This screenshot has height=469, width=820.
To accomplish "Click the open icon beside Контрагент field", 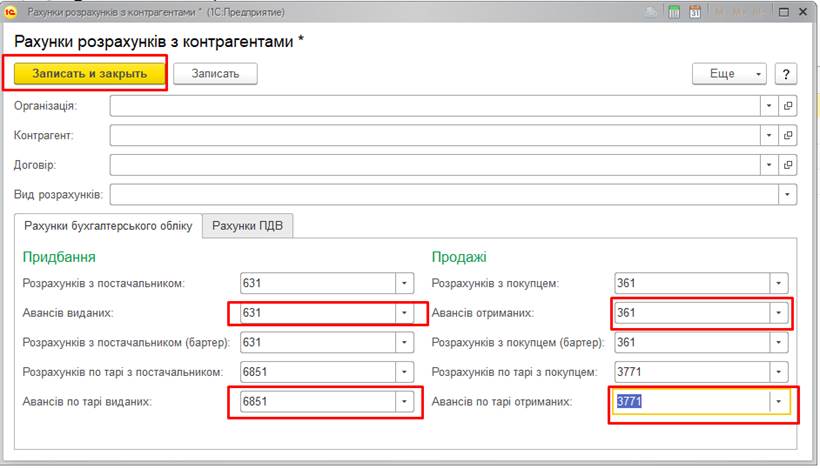I will [x=788, y=135].
